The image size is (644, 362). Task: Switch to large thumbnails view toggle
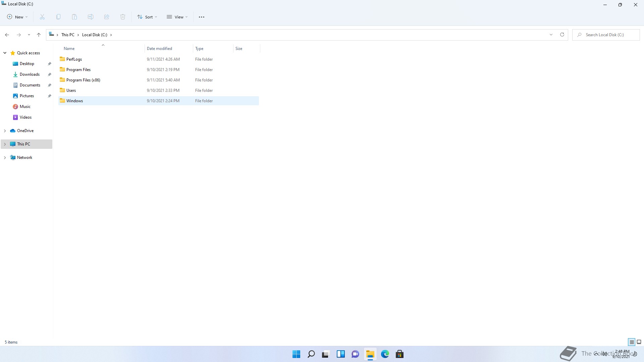(x=639, y=342)
